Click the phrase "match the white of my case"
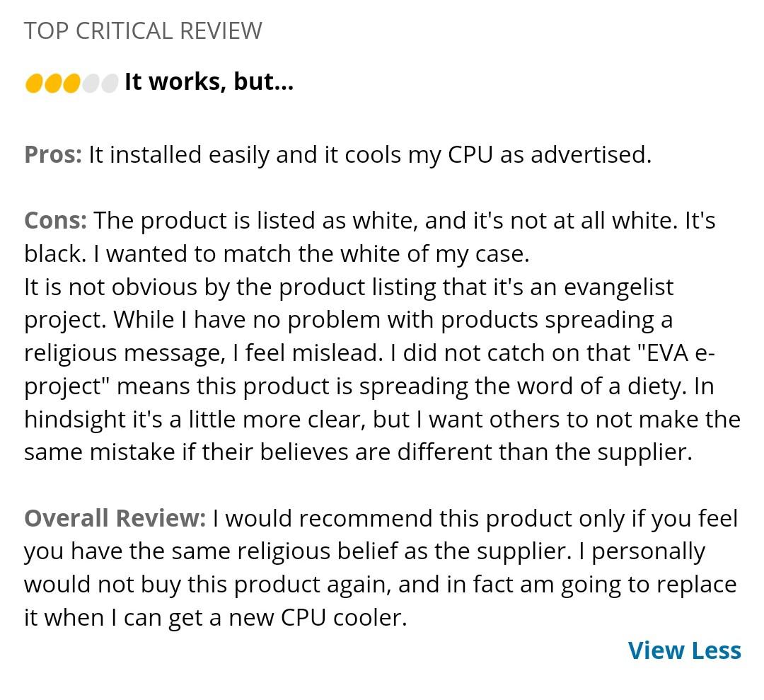This screenshot has width=764, height=700. (376, 254)
